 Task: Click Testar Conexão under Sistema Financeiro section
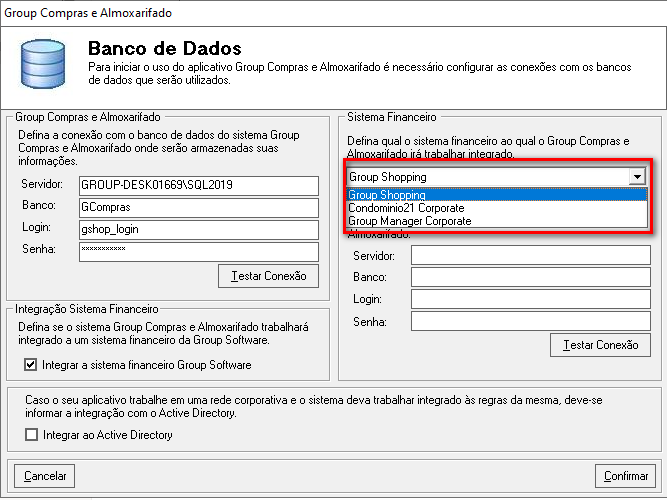tap(600, 345)
